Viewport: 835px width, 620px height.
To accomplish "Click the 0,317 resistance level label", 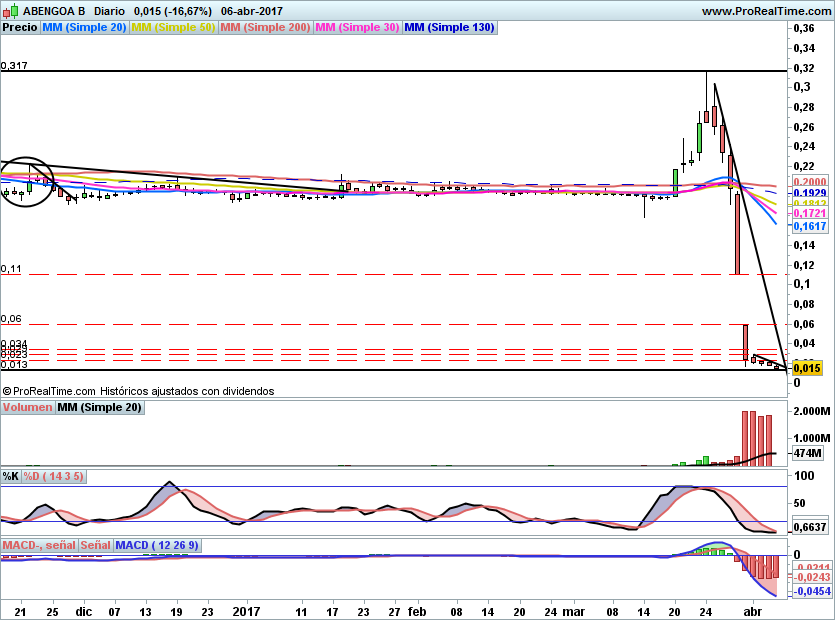I will (x=14, y=65).
